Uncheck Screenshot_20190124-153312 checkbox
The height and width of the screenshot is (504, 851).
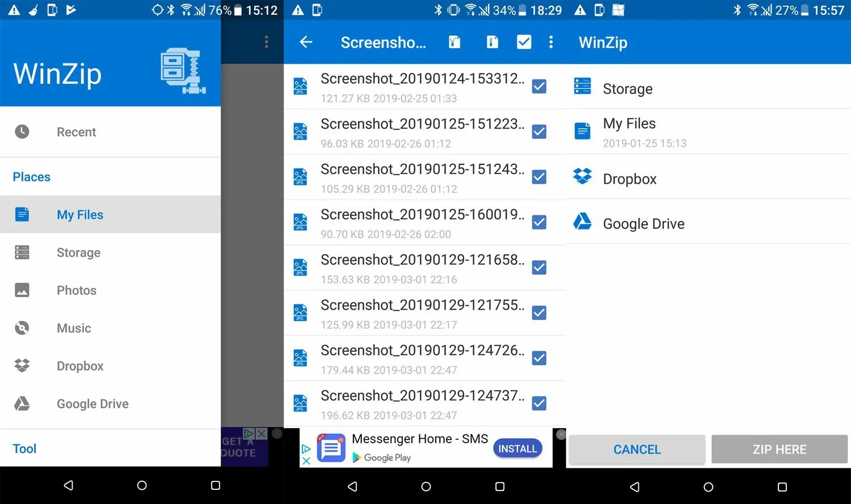coord(540,86)
